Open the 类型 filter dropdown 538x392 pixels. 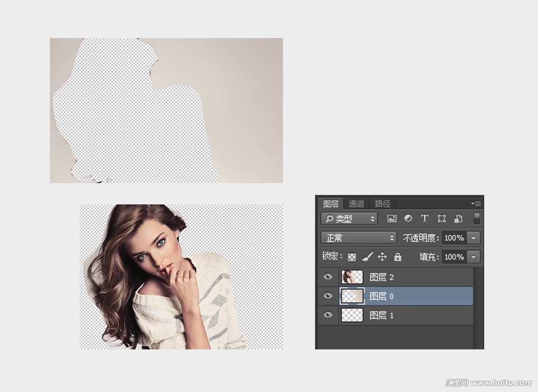coord(349,218)
